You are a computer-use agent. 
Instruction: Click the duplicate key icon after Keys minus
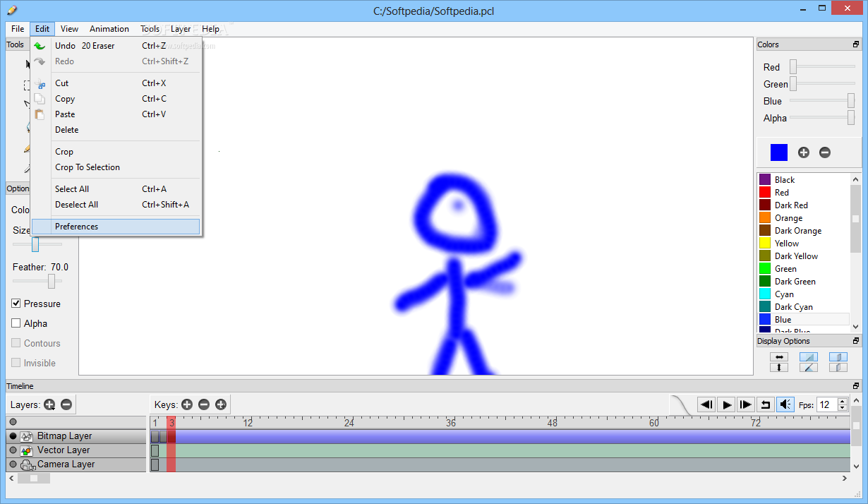click(221, 404)
